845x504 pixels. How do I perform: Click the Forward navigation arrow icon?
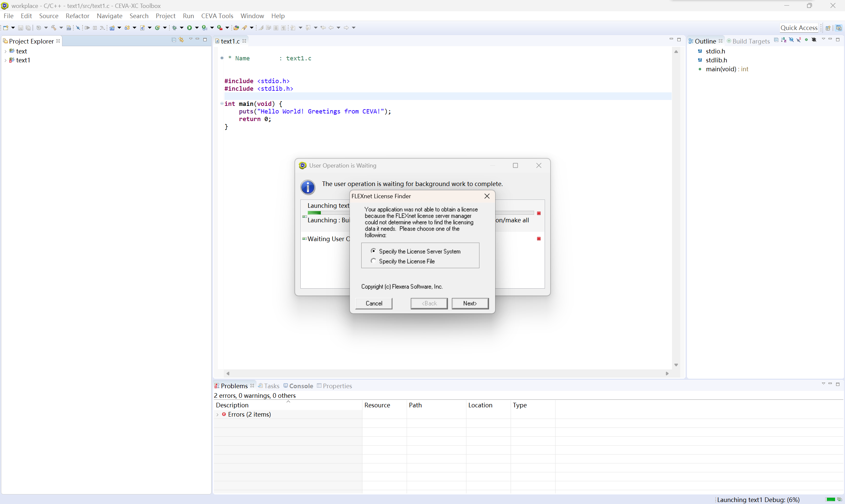tap(346, 28)
